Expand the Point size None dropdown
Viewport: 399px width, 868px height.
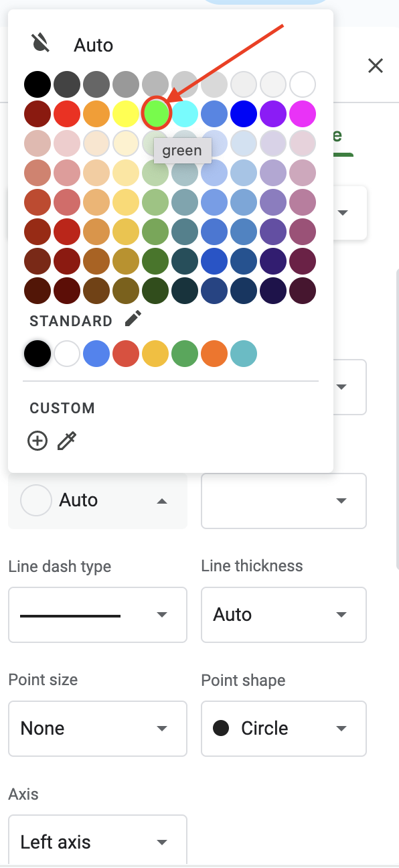tap(98, 729)
